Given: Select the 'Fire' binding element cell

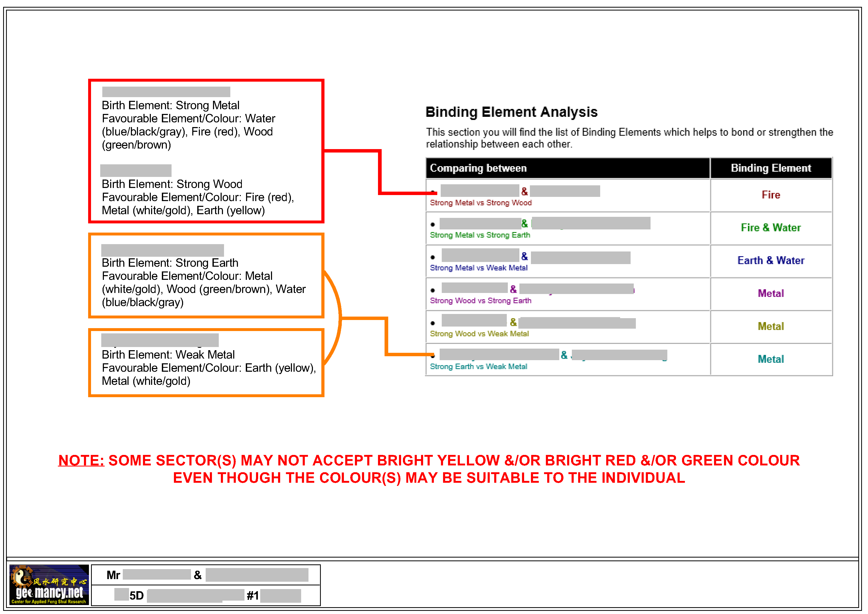Looking at the screenshot, I should coord(771,195).
